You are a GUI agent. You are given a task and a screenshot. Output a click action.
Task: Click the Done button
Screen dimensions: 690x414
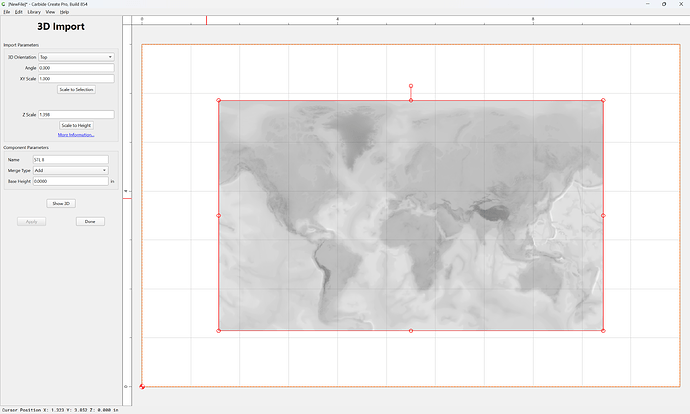click(90, 221)
